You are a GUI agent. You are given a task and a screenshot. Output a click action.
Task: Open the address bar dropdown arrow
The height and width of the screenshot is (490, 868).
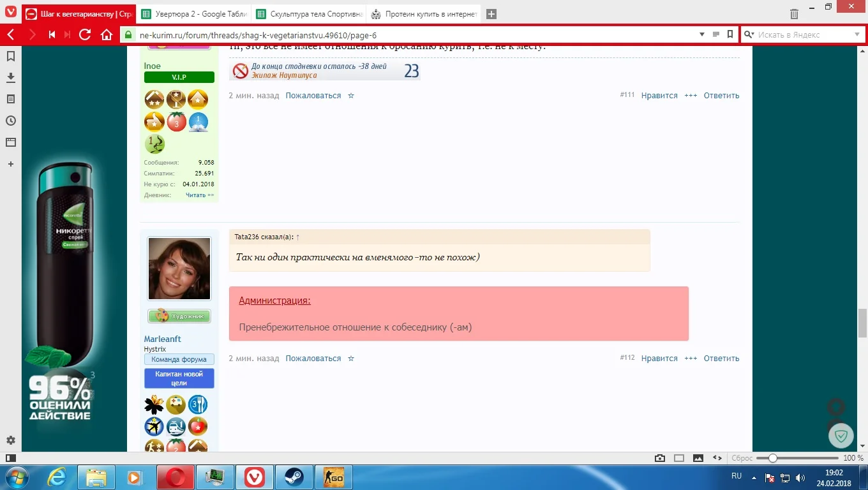point(702,35)
